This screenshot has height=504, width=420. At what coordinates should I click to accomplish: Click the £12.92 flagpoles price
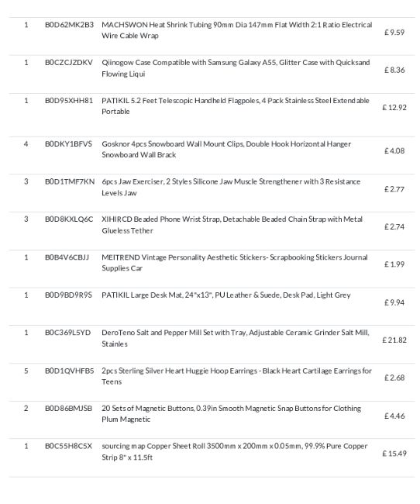pos(394,107)
